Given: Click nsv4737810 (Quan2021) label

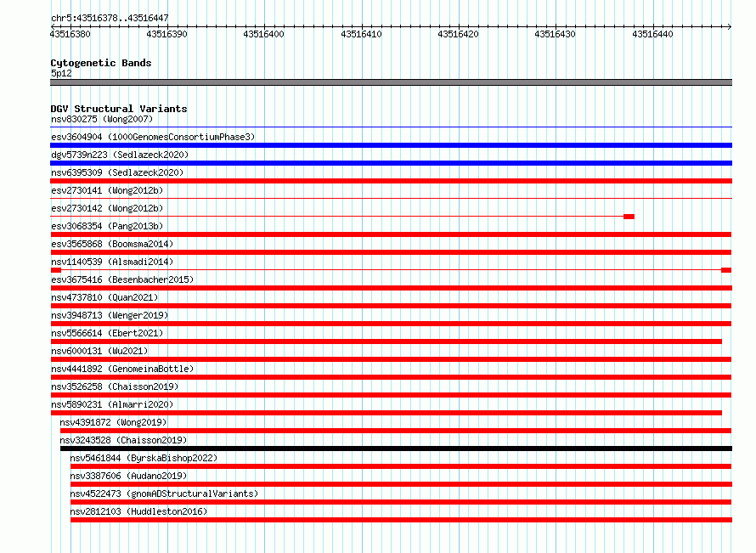Looking at the screenshot, I should coord(104,297).
